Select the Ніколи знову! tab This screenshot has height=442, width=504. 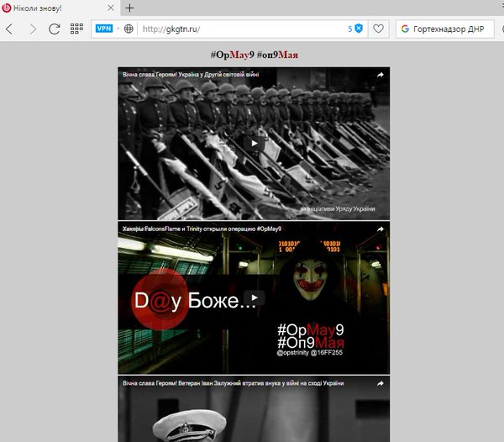pos(60,8)
